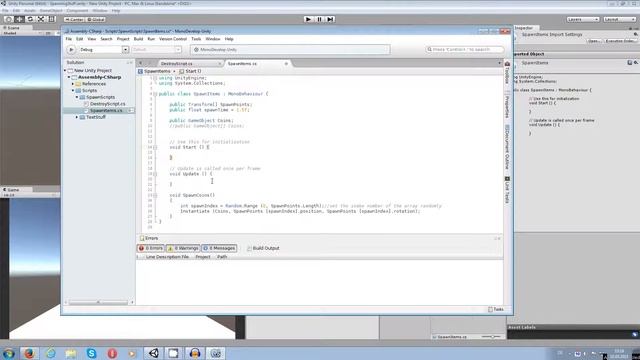The image size is (640, 360).
Task: Toggle the Messages filter button
Action: click(219, 248)
